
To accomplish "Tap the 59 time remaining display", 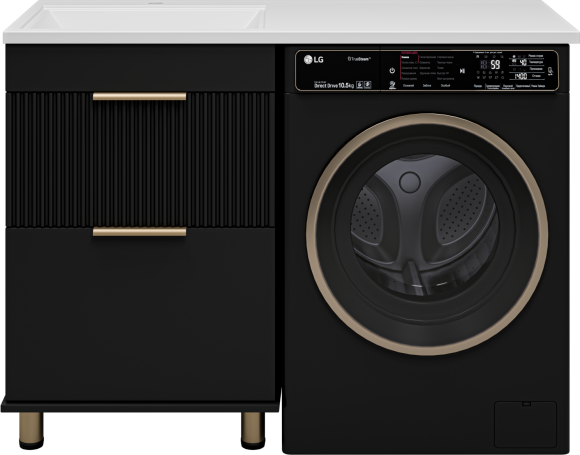I will 495,65.
